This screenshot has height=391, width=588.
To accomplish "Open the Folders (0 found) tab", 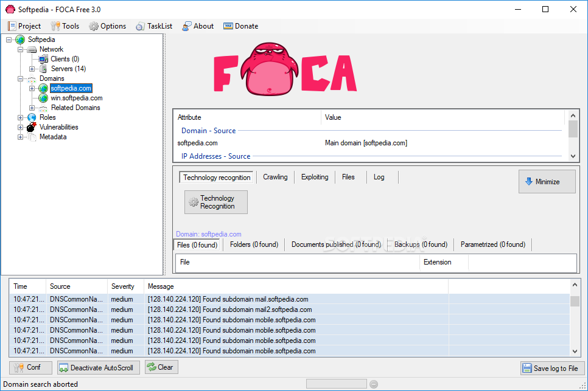I will [254, 244].
